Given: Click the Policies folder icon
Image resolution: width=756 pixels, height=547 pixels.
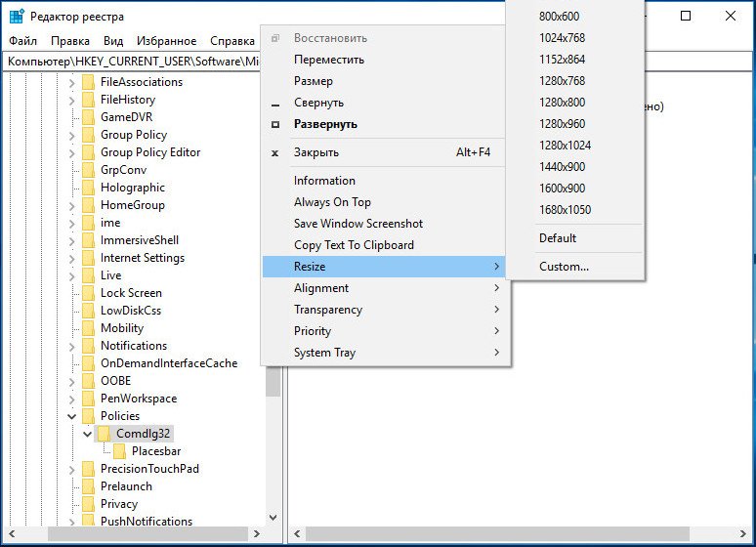Looking at the screenshot, I should (89, 416).
